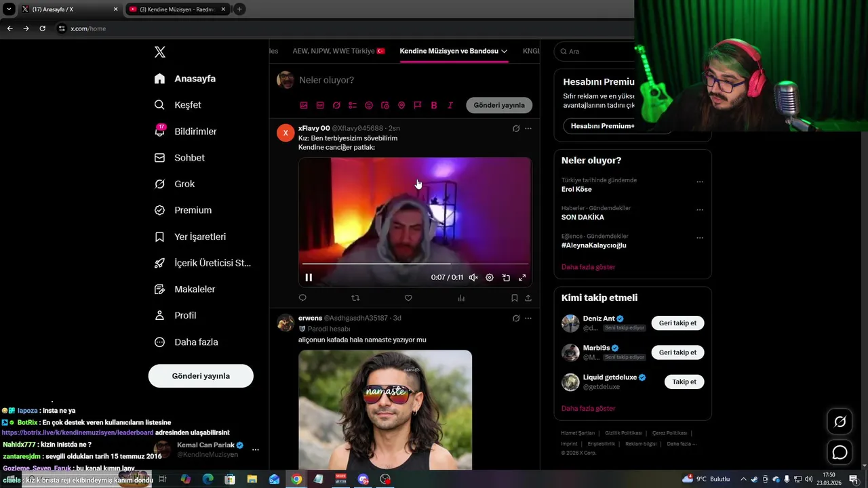Image resolution: width=868 pixels, height=488 pixels.
Task: Toggle bold text formatting
Action: click(x=434, y=105)
